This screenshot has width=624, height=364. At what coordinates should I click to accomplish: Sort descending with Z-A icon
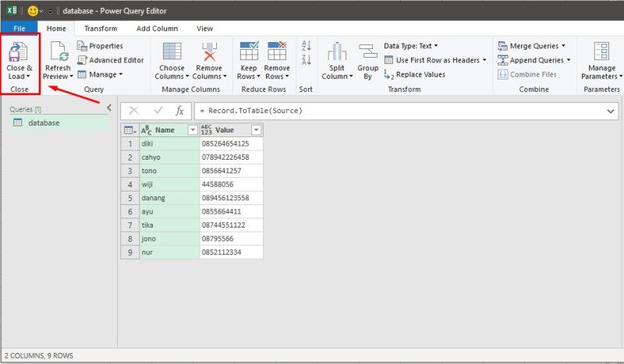click(x=306, y=60)
